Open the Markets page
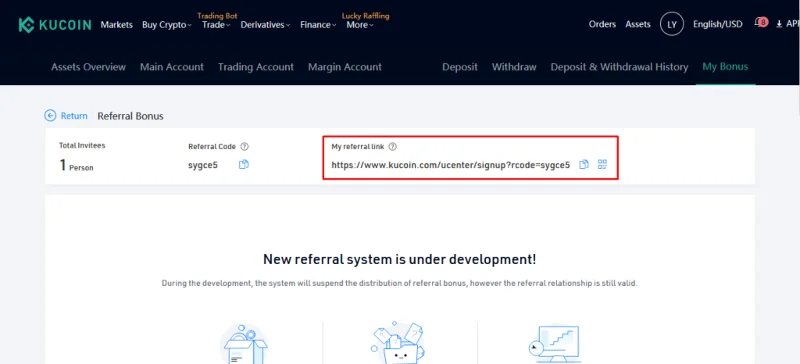The image size is (800, 364). click(x=116, y=25)
